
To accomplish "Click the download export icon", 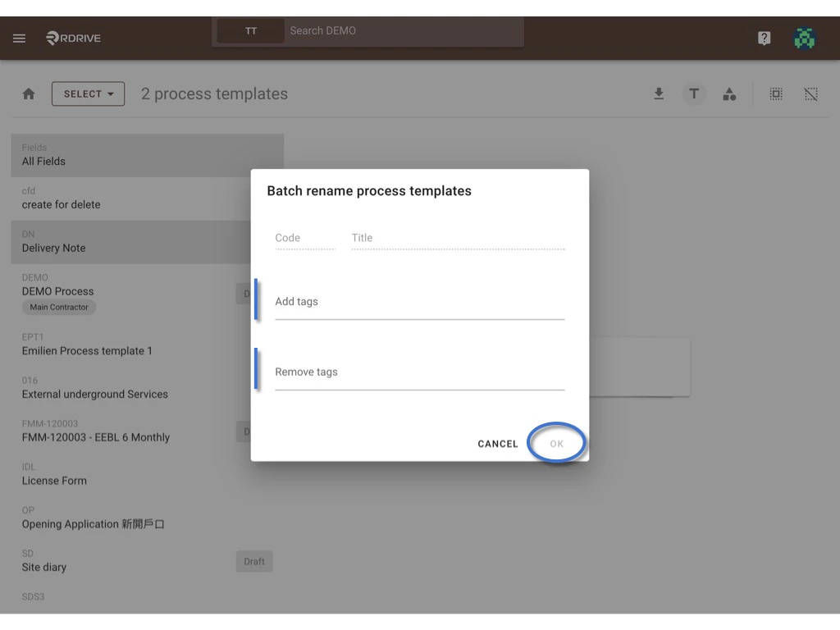I will [x=659, y=94].
